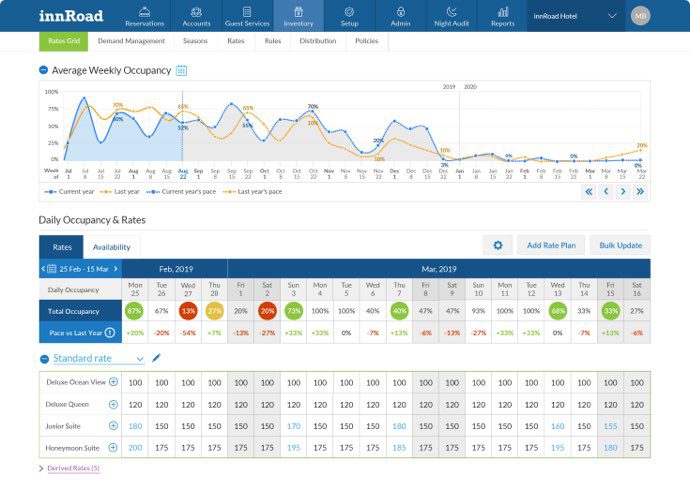
Task: Click the Pace vs Last Year info icon
Action: [110, 333]
